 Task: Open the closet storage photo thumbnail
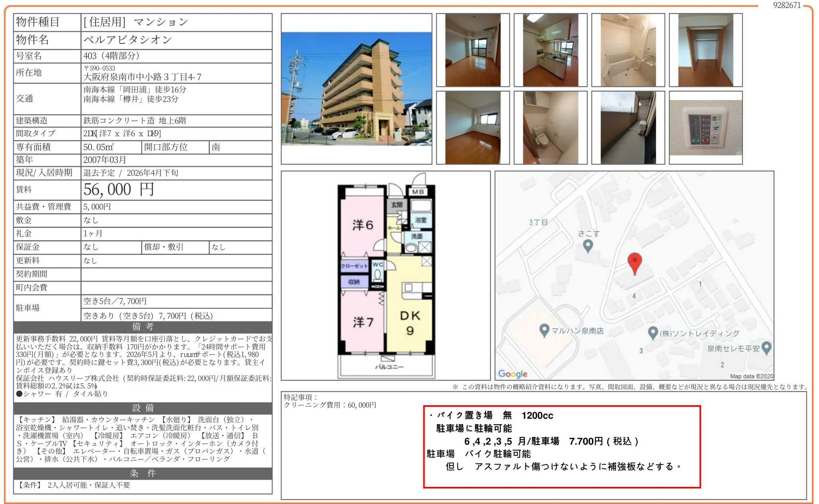[705, 50]
